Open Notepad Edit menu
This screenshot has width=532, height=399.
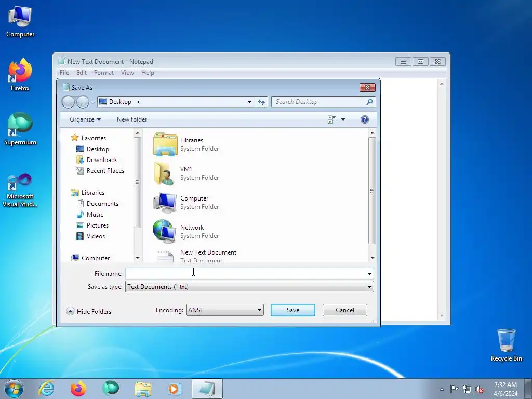coord(82,73)
